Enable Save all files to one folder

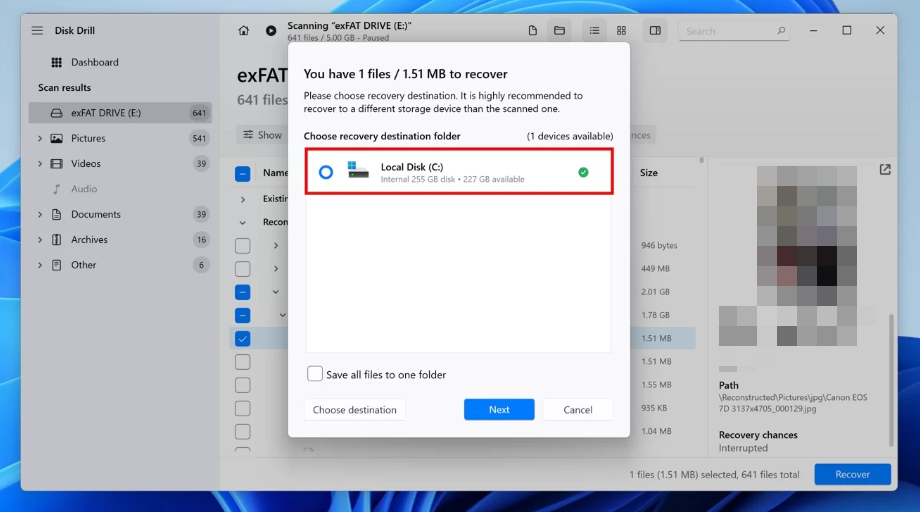pos(314,374)
